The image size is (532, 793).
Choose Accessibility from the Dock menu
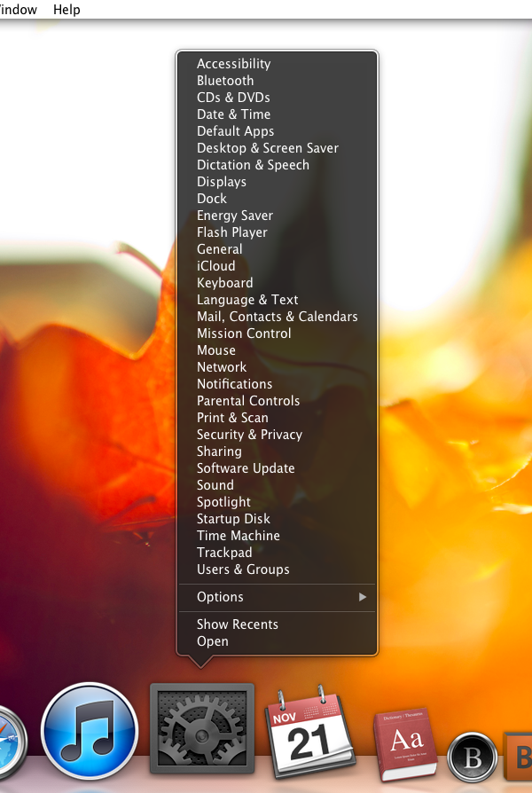tap(233, 64)
